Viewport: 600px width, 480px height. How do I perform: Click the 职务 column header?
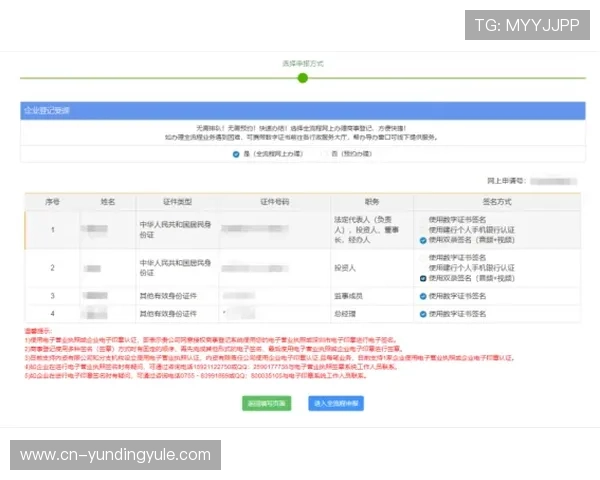point(372,202)
